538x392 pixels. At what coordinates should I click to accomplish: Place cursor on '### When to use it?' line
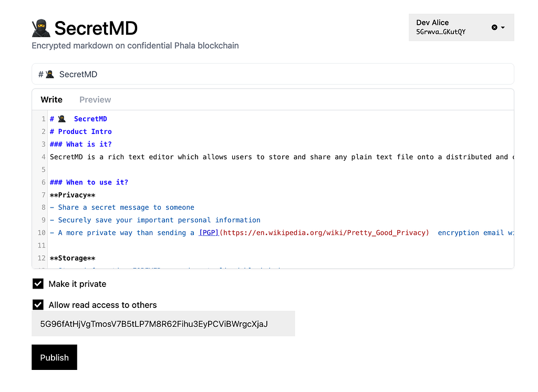(89, 182)
